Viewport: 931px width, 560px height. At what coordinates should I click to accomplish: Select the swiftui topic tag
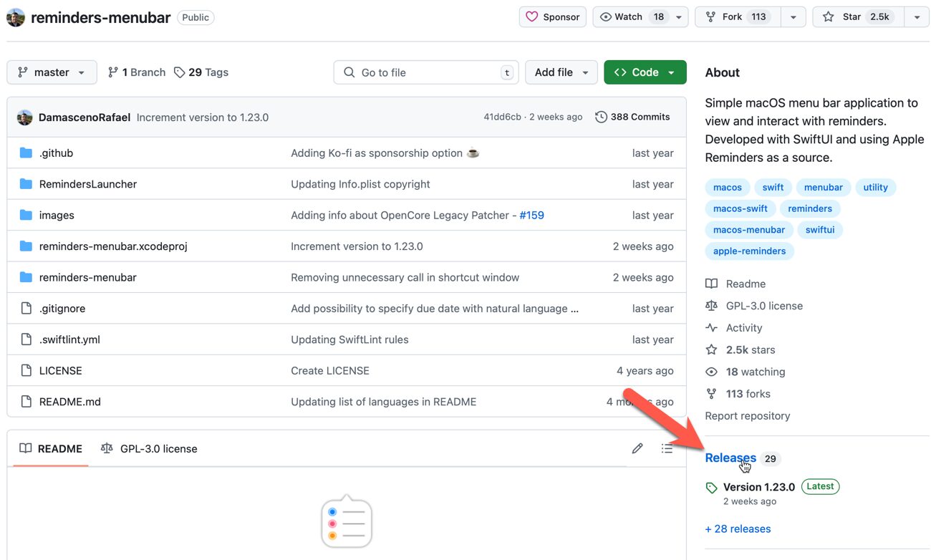820,230
